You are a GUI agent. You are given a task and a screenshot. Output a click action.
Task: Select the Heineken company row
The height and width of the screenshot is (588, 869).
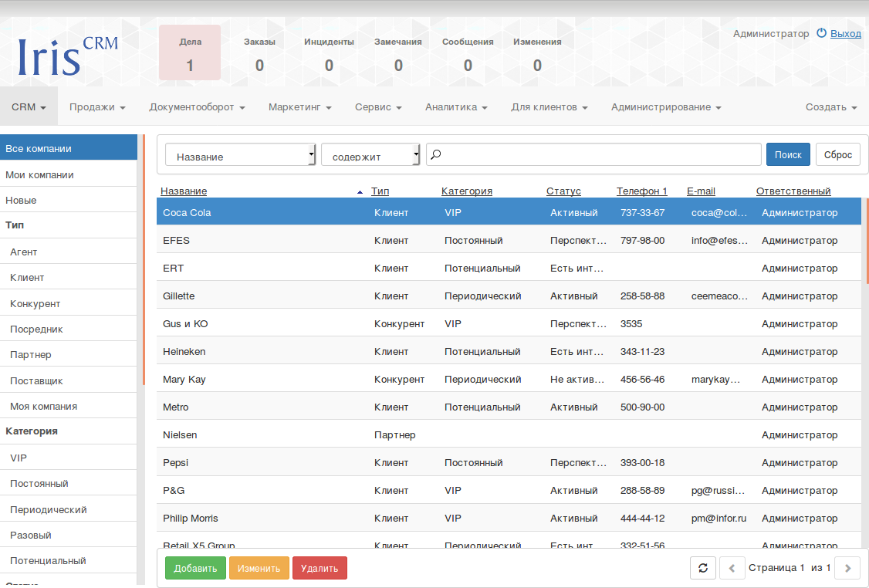click(x=509, y=351)
